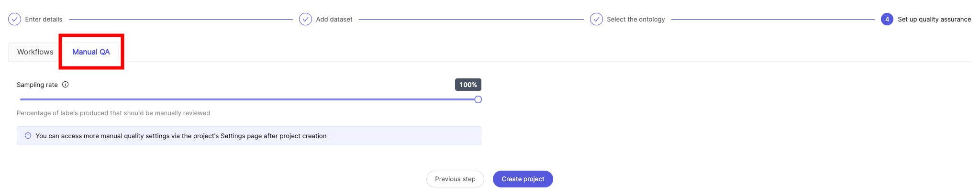Click the Sampling rate info icon
This screenshot has width=980, height=196.
(66, 85)
